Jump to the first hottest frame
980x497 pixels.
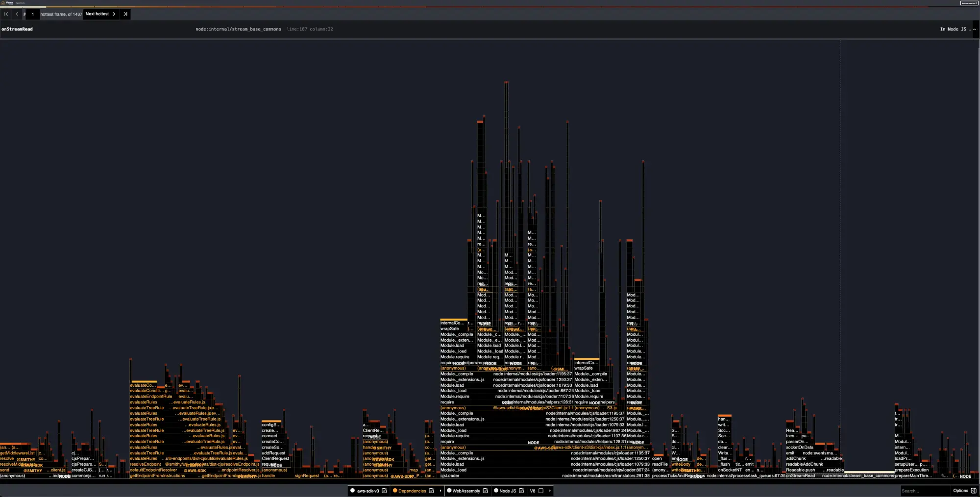pos(6,14)
